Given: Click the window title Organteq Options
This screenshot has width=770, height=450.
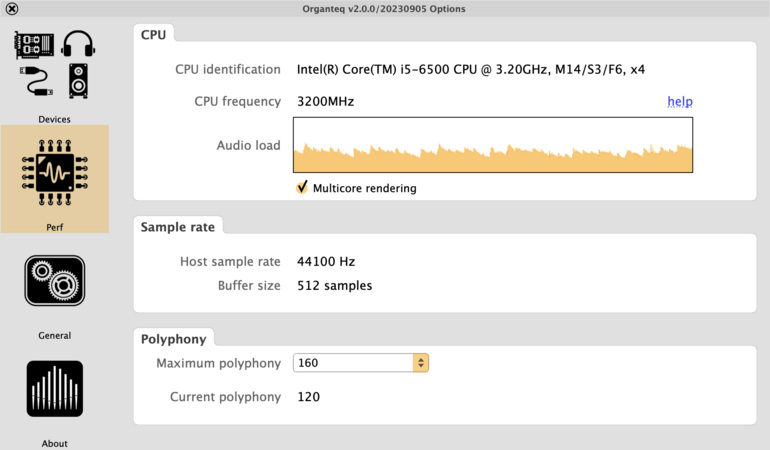Looking at the screenshot, I should [x=384, y=9].
